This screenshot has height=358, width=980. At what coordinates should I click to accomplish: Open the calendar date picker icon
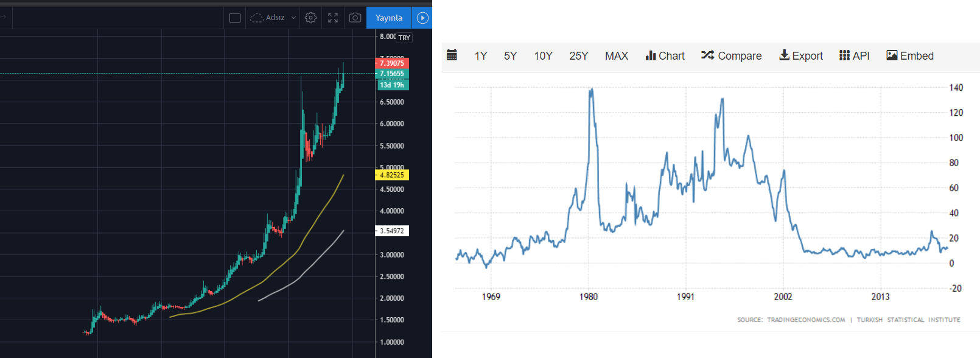(x=452, y=55)
